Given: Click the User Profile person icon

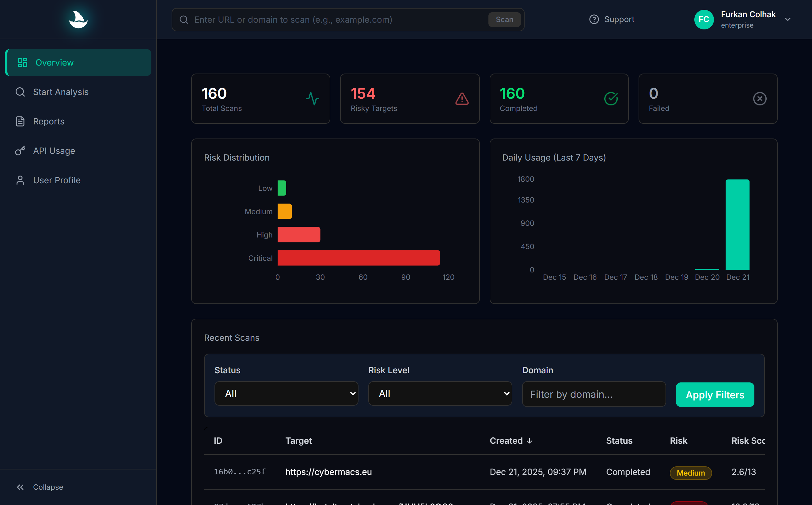Looking at the screenshot, I should (20, 180).
